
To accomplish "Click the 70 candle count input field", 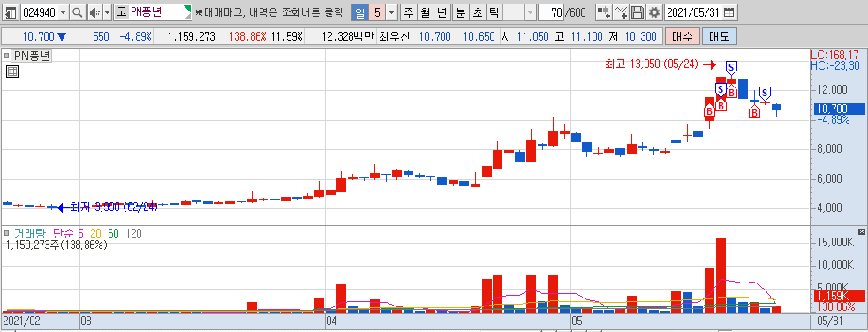I will tap(550, 12).
